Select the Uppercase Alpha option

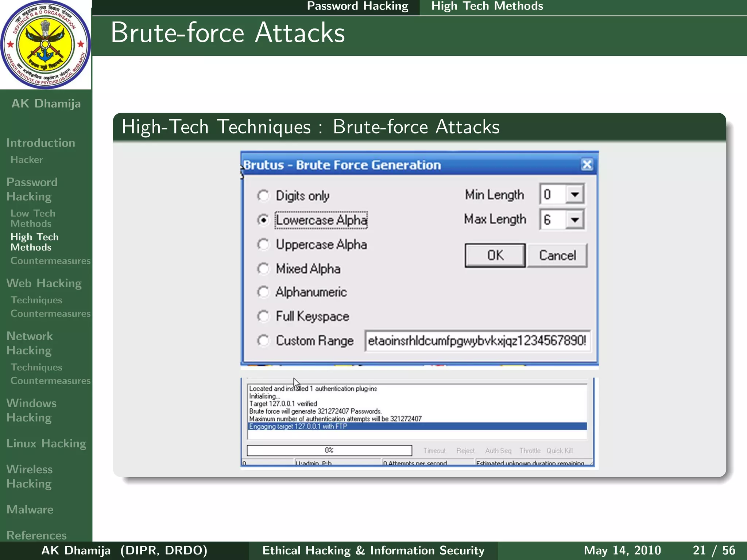click(263, 244)
